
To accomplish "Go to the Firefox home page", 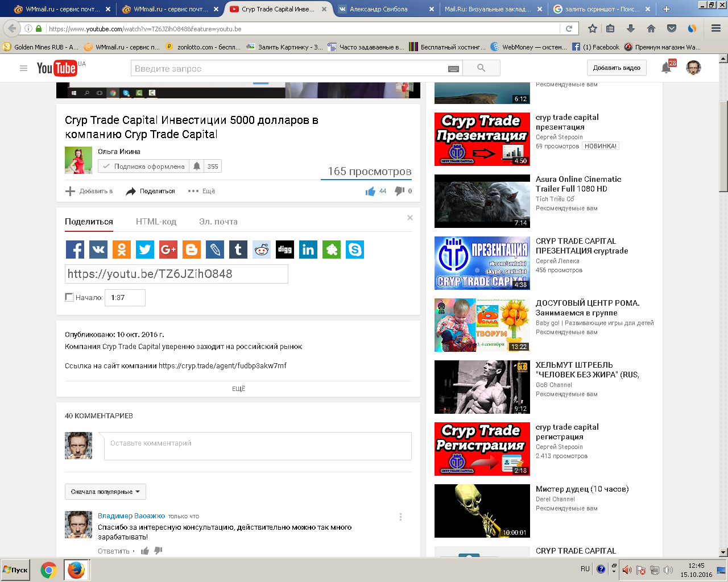I will click(651, 28).
